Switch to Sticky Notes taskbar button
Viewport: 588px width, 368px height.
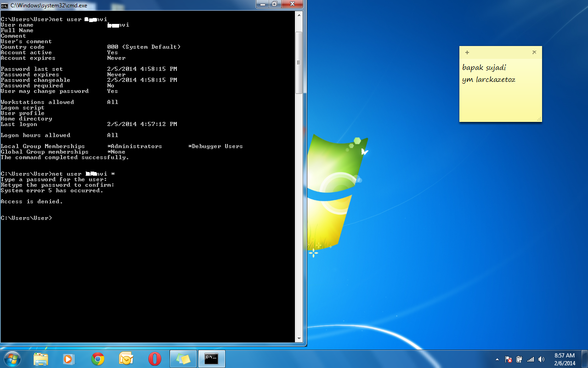[x=183, y=359]
